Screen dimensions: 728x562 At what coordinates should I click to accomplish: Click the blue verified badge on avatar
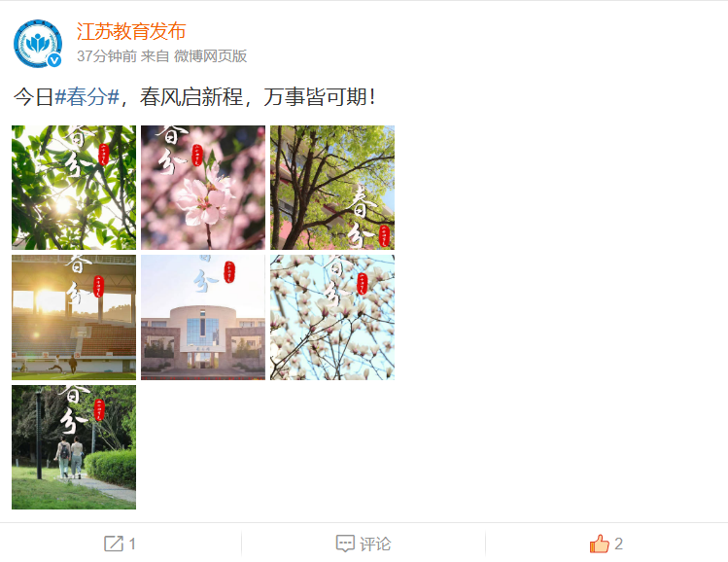[x=54, y=60]
